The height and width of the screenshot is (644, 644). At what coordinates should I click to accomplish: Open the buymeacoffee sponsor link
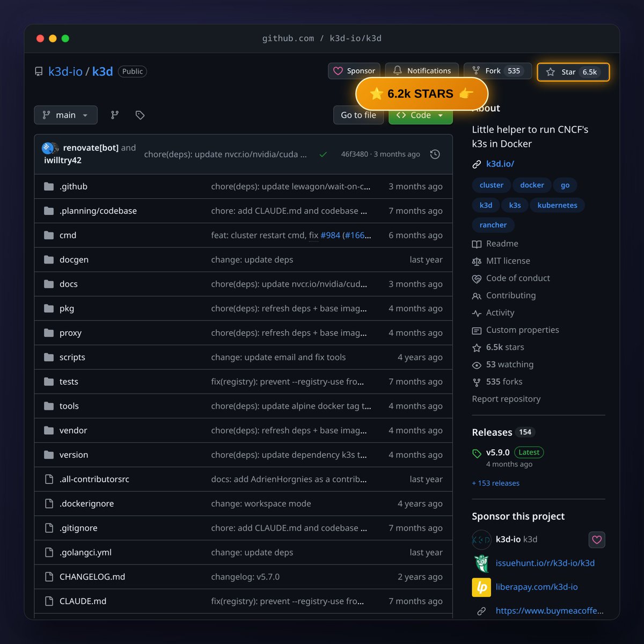point(550,610)
